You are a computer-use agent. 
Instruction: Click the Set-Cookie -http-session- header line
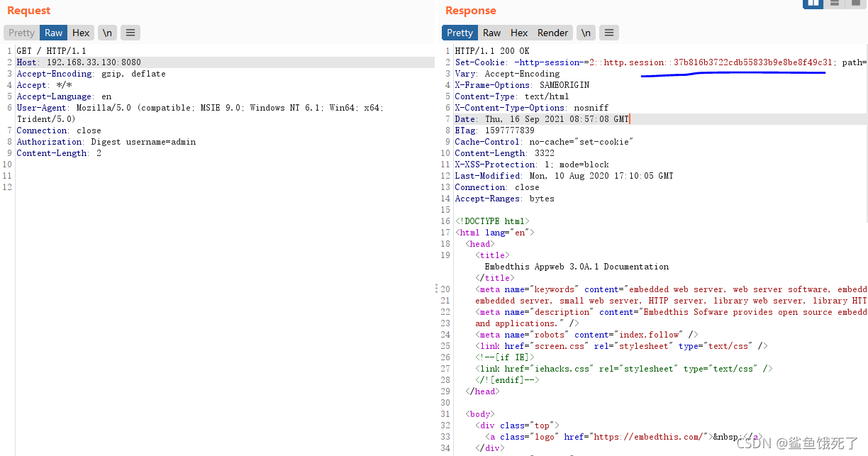(x=661, y=62)
